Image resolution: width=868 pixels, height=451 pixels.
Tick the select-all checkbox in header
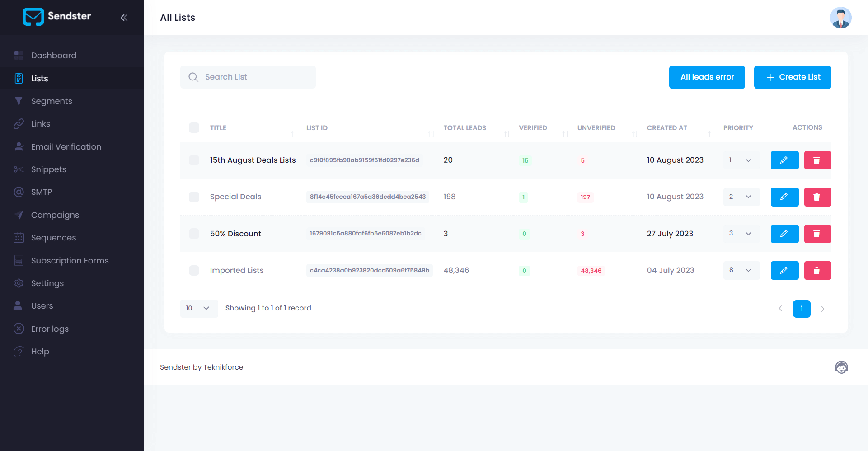[194, 128]
